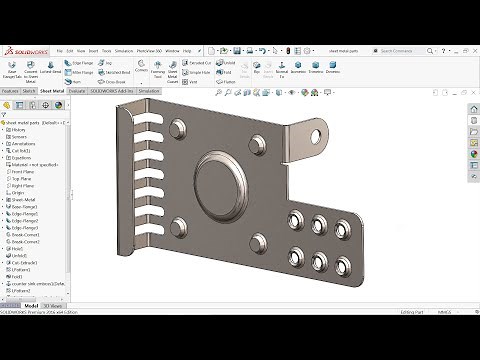Open Appearances in the task pane
Screen dimensions: 480x360
(x=474, y=154)
